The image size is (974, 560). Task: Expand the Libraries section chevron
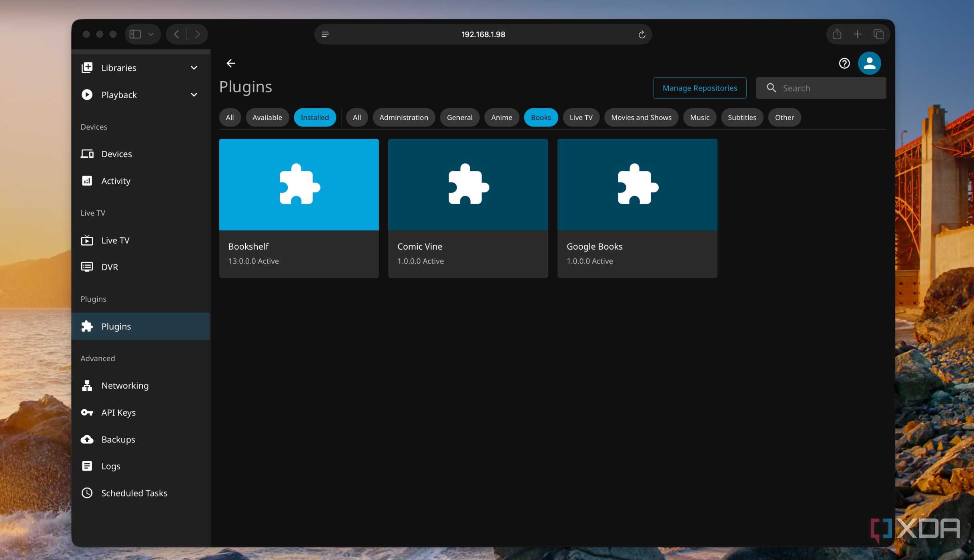pyautogui.click(x=194, y=68)
